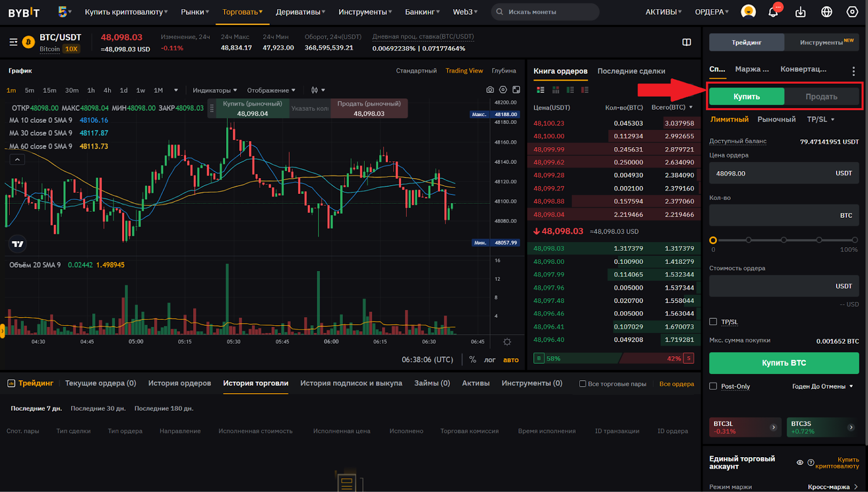The width and height of the screenshot is (868, 492).
Task: Enable the Post-Only checkbox
Action: click(713, 386)
